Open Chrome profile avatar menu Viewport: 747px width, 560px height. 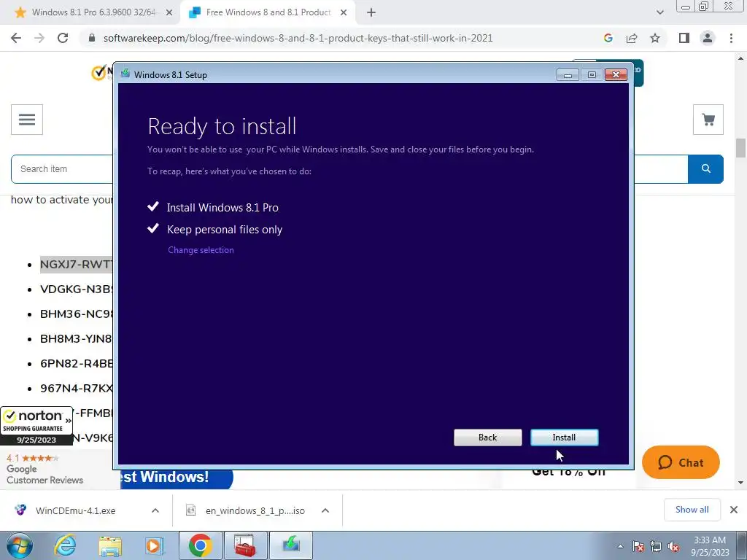(708, 38)
